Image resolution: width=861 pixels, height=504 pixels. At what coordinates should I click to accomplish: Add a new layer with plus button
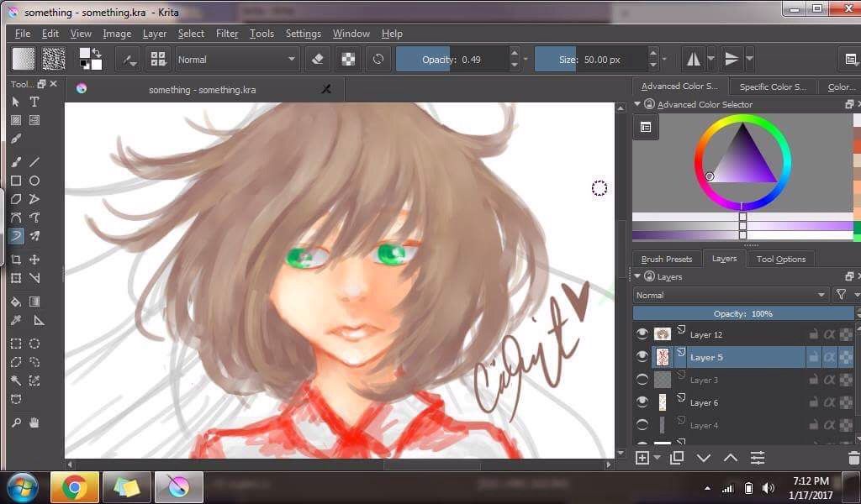642,458
